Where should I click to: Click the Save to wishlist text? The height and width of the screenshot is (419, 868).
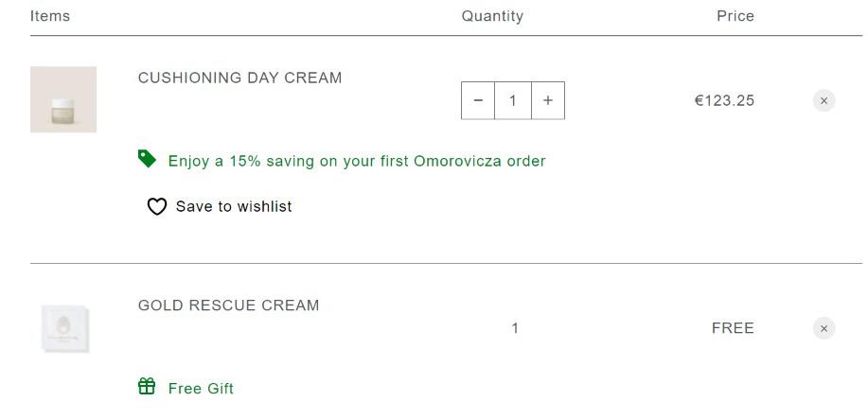pyautogui.click(x=234, y=206)
